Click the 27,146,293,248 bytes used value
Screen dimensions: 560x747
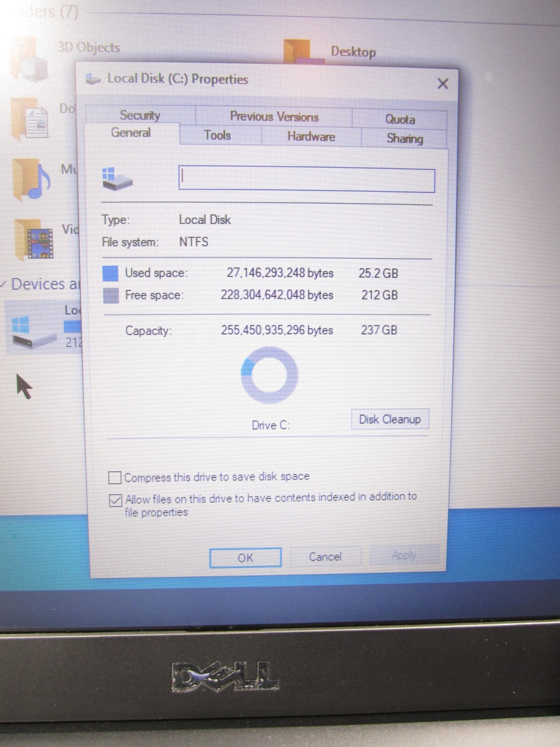tap(280, 273)
